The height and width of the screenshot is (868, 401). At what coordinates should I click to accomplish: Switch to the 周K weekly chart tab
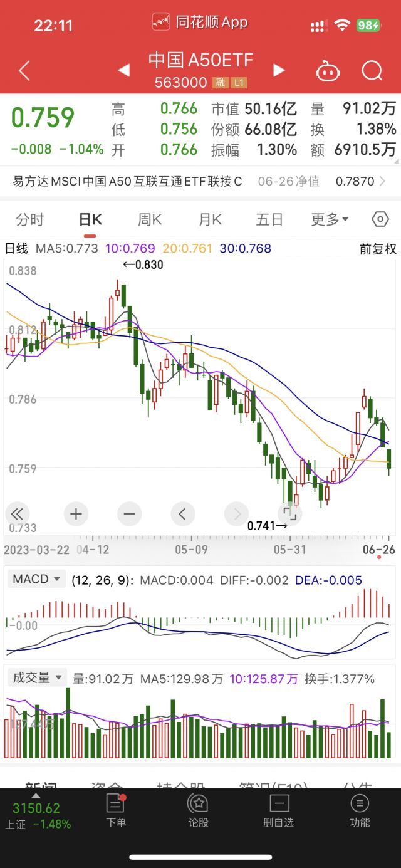click(148, 219)
